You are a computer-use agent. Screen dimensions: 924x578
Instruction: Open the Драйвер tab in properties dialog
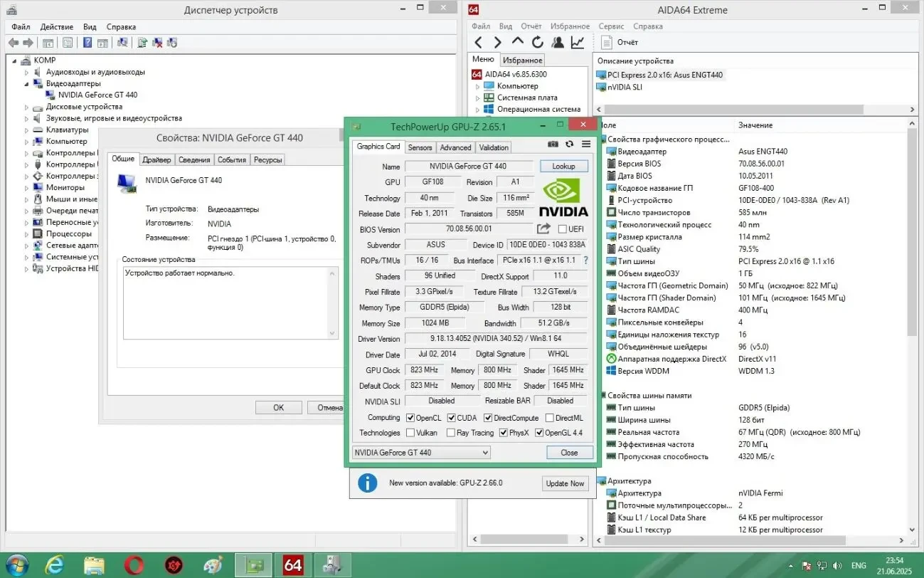click(x=156, y=160)
